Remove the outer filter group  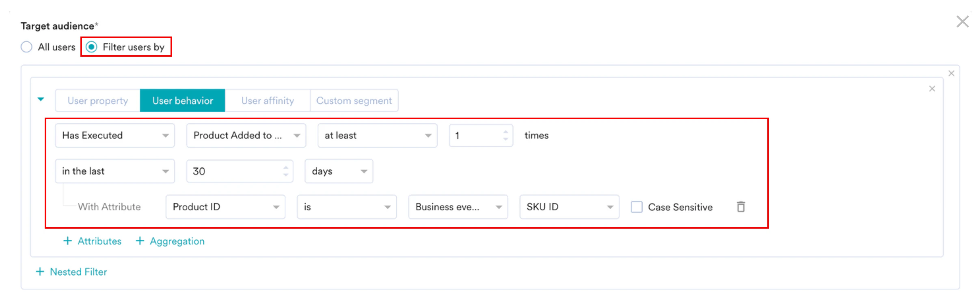click(x=951, y=73)
